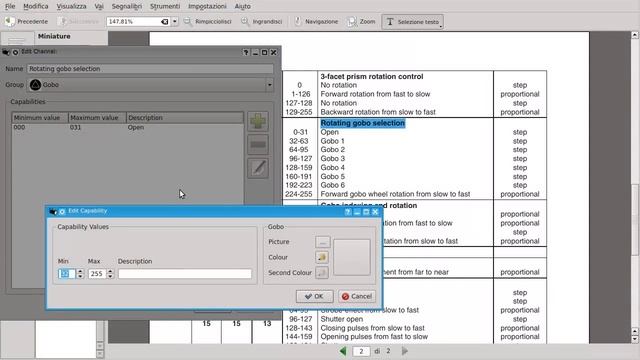The height and width of the screenshot is (360, 640).
Task: Click the highlighted Rotating gobo selection text
Action: [362, 123]
